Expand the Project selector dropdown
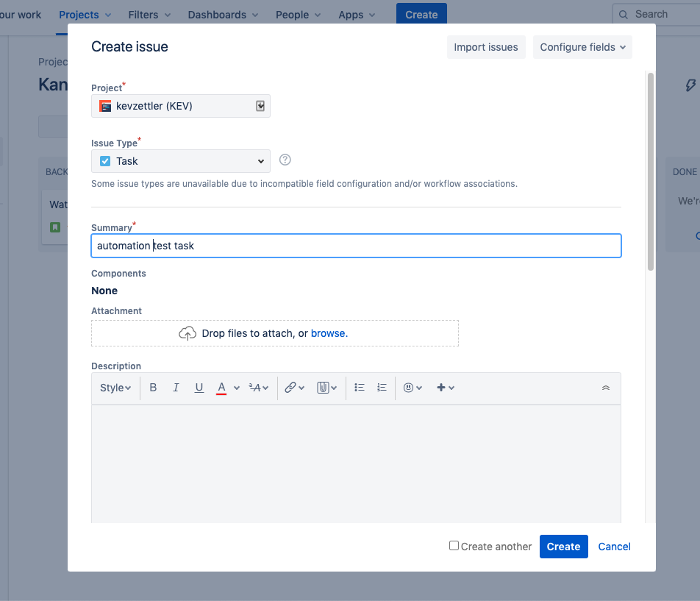Viewport: 700px width, 601px height. (x=260, y=105)
